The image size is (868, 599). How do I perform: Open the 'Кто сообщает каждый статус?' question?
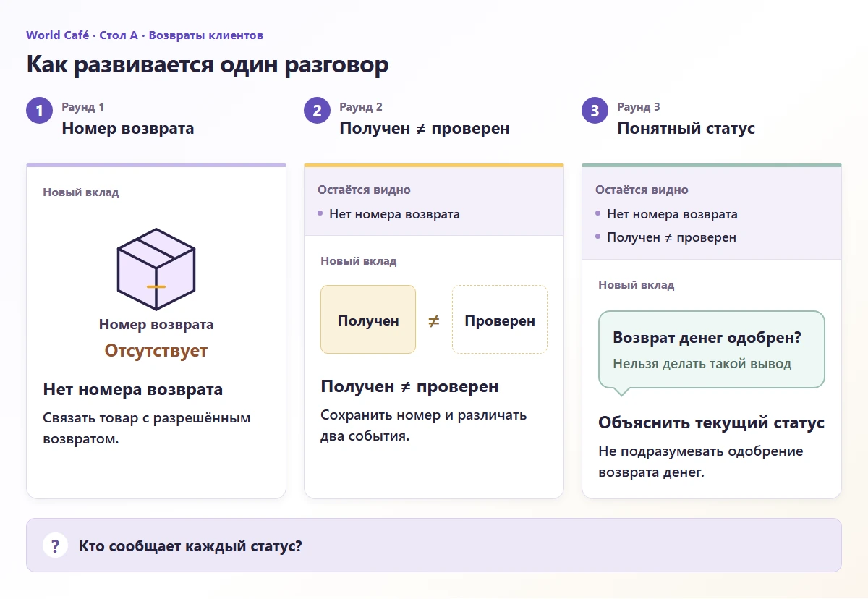point(434,545)
